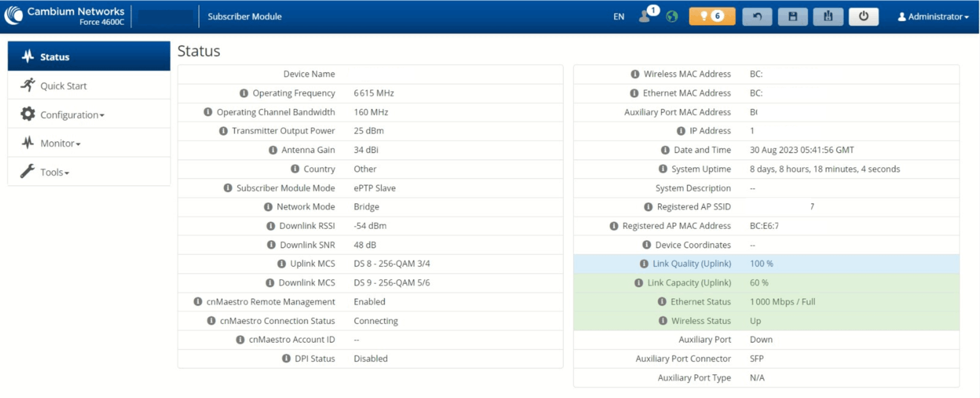Click the info icon next to Downlink RSSI
The image size is (980, 398).
click(x=271, y=226)
